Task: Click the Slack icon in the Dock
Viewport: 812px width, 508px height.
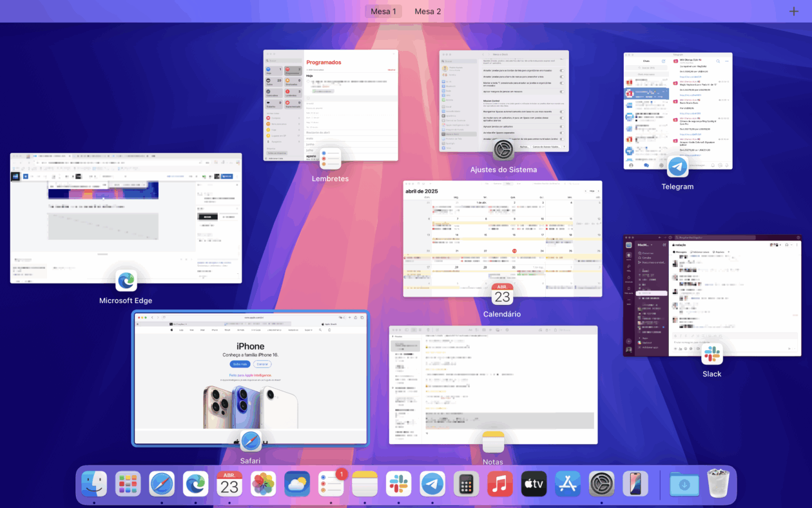Action: pos(399,484)
